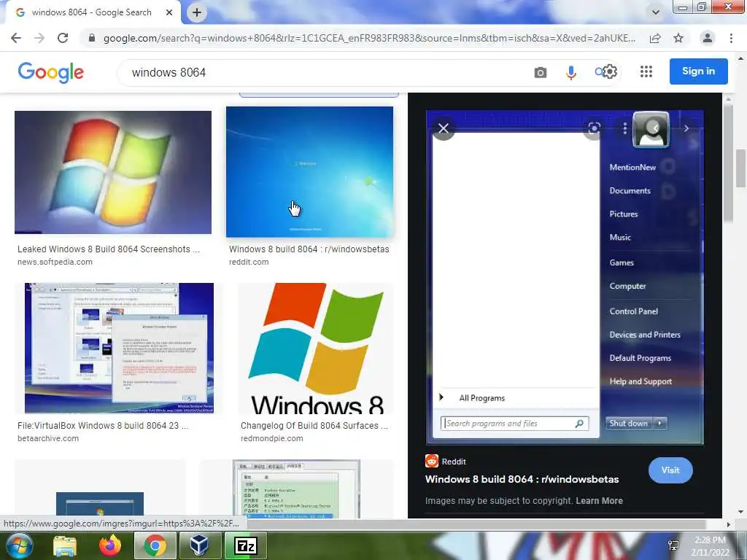
Task: Open VirtualBox from the taskbar
Action: pyautogui.click(x=199, y=545)
